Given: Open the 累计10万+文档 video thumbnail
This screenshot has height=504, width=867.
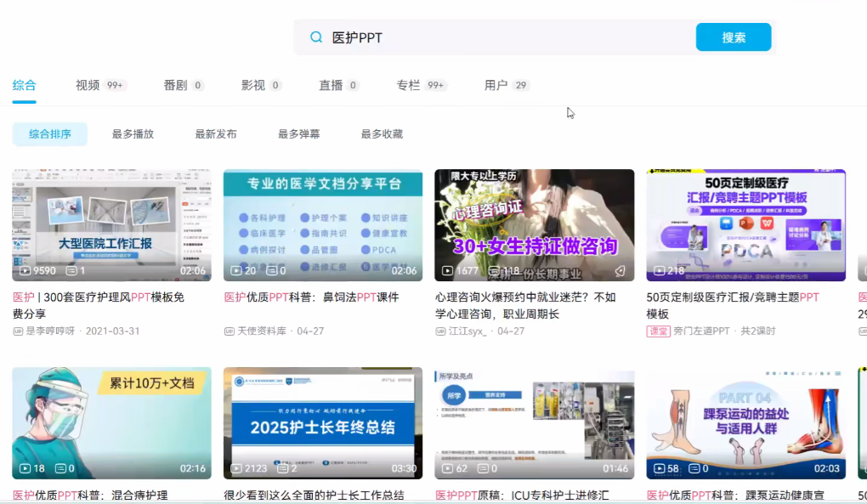Looking at the screenshot, I should [x=111, y=422].
